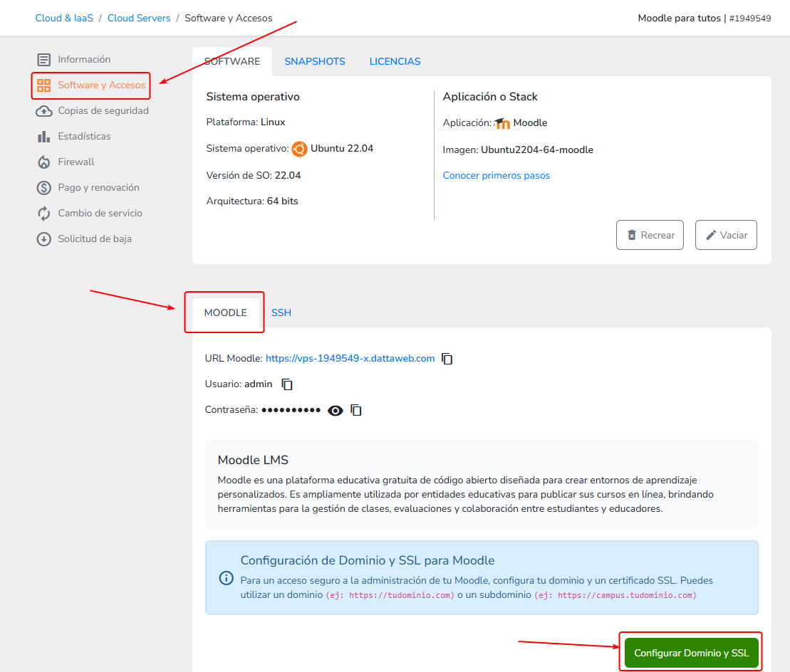The image size is (790, 672).
Task: Click the Solicitud de baja download icon
Action: 44,239
